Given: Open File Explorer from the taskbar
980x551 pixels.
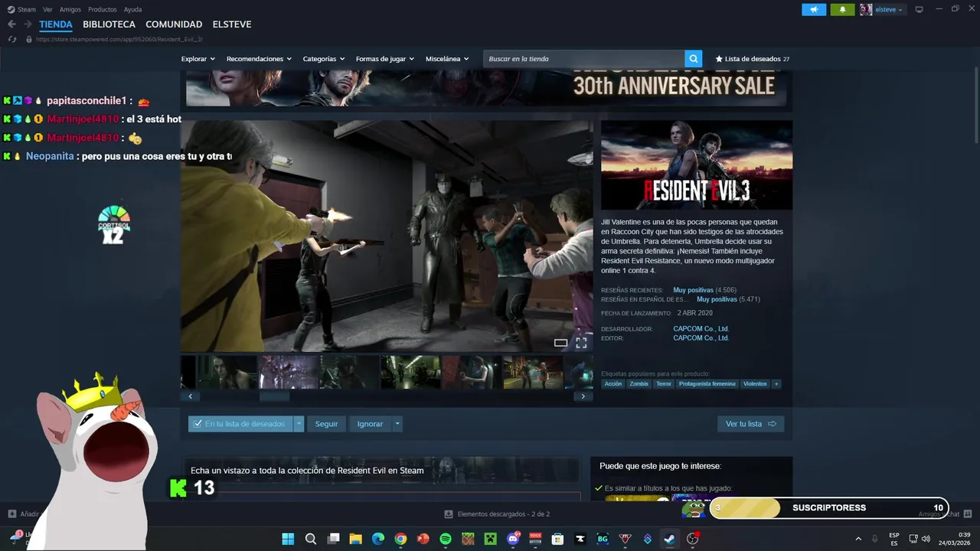Looking at the screenshot, I should pyautogui.click(x=355, y=539).
